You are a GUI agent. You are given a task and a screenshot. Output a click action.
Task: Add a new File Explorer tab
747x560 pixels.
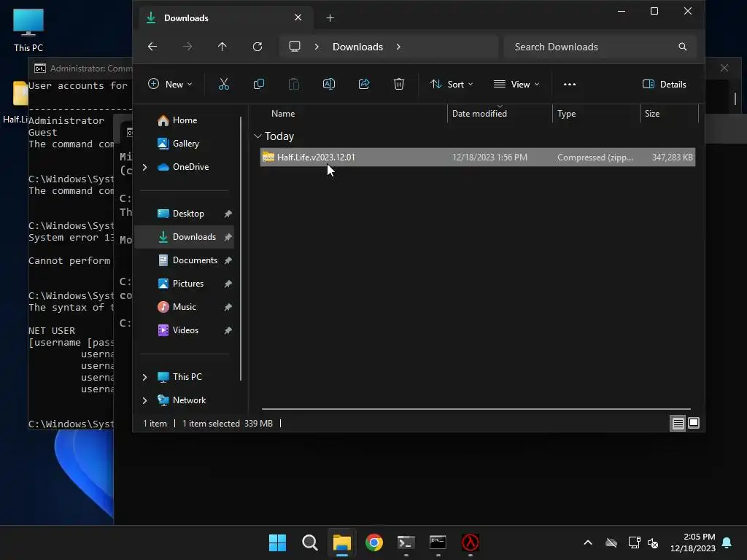click(x=330, y=18)
